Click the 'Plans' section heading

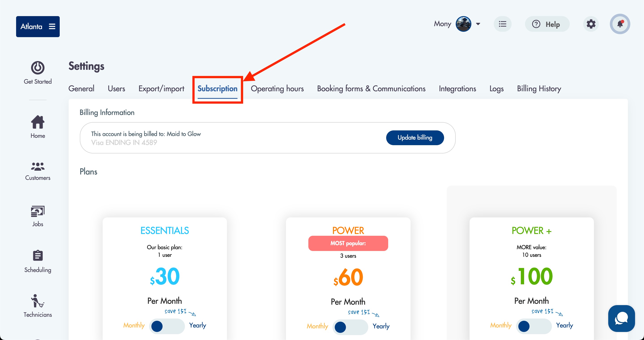pos(88,172)
